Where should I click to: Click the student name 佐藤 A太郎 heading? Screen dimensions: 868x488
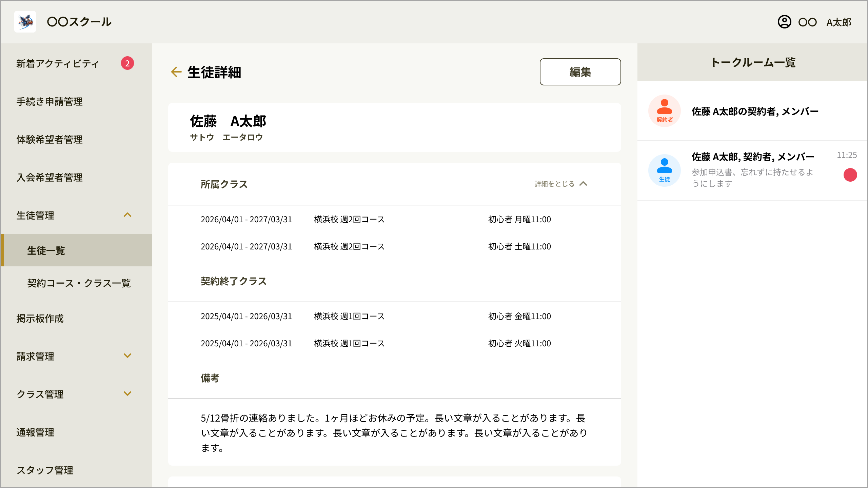point(228,121)
